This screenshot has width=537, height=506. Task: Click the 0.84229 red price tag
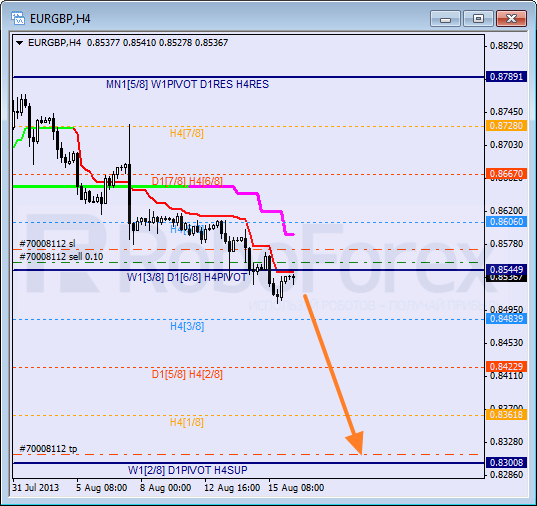coord(506,367)
